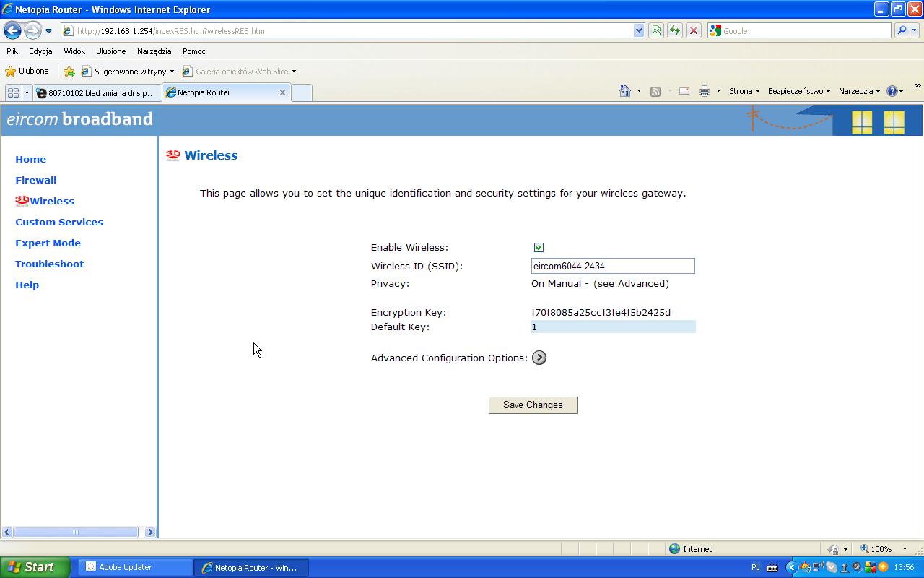This screenshot has height=578, width=924.
Task: Open the Firewall sidebar link
Action: pos(35,180)
